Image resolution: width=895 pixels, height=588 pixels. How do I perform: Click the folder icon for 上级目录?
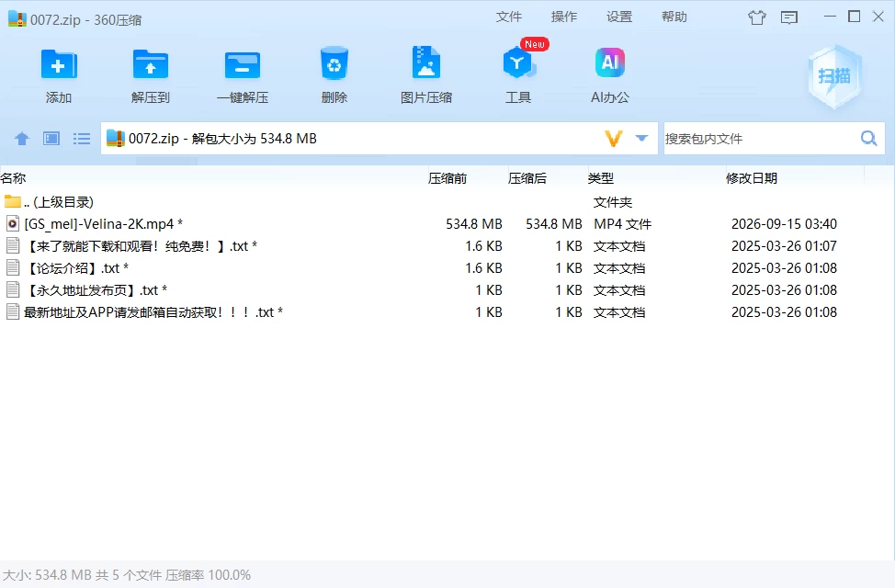click(x=13, y=201)
